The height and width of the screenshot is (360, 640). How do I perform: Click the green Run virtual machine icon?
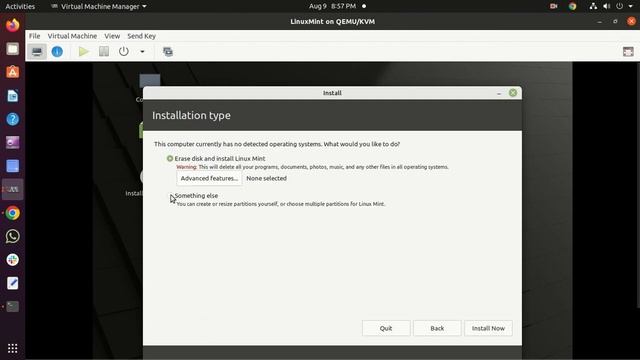[84, 51]
